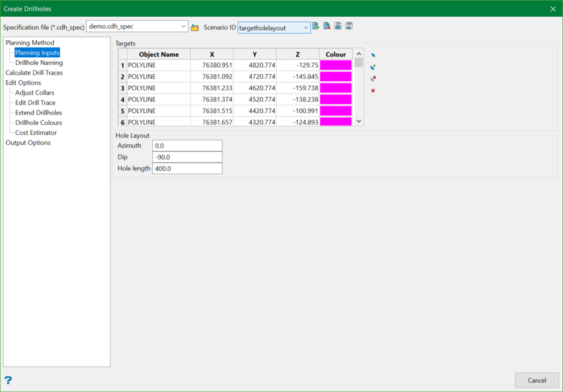Go to the Cost Estimator page
The image size is (563, 392).
36,133
